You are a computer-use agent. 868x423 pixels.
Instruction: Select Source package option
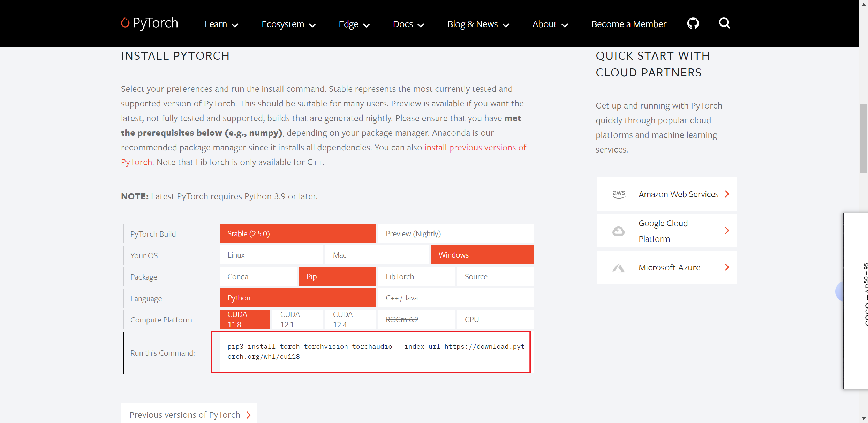(495, 276)
